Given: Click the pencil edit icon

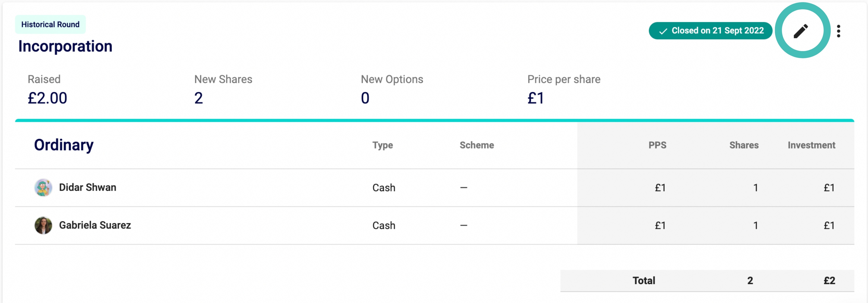Looking at the screenshot, I should click(x=801, y=31).
